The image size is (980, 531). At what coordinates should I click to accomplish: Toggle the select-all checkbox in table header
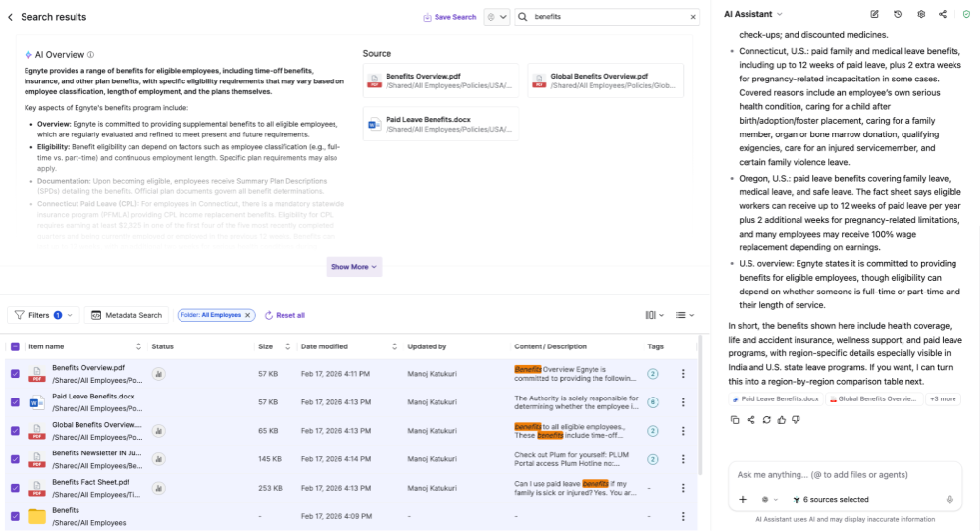click(15, 346)
